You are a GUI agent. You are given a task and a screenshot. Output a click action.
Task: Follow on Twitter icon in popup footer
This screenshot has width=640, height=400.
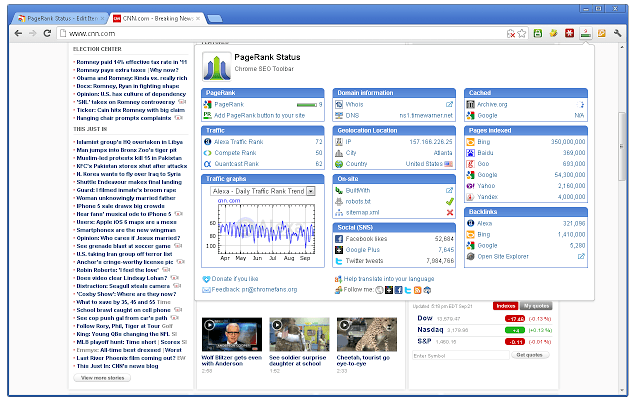(x=408, y=290)
